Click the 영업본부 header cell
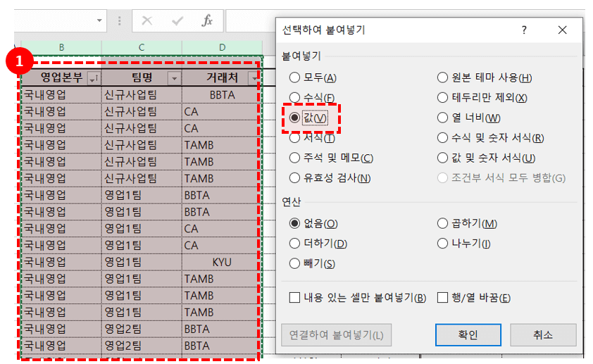Viewport: 593px width, 364px height. 61,78
